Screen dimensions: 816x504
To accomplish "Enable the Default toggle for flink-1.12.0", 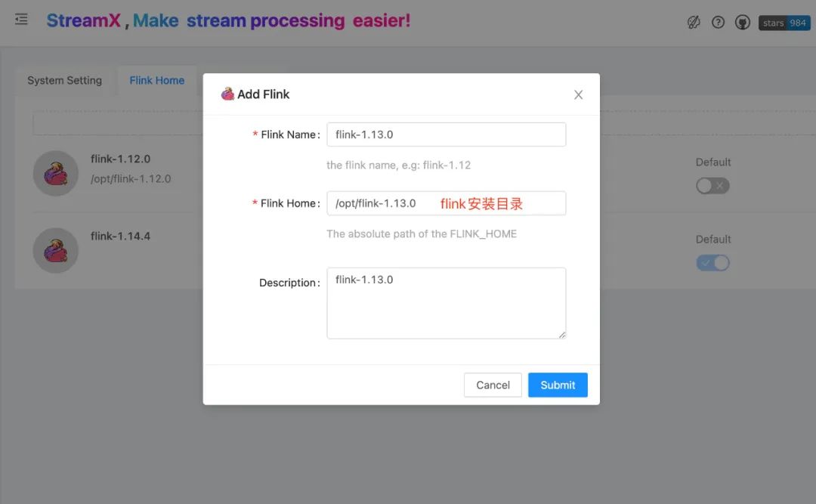I will click(x=712, y=185).
